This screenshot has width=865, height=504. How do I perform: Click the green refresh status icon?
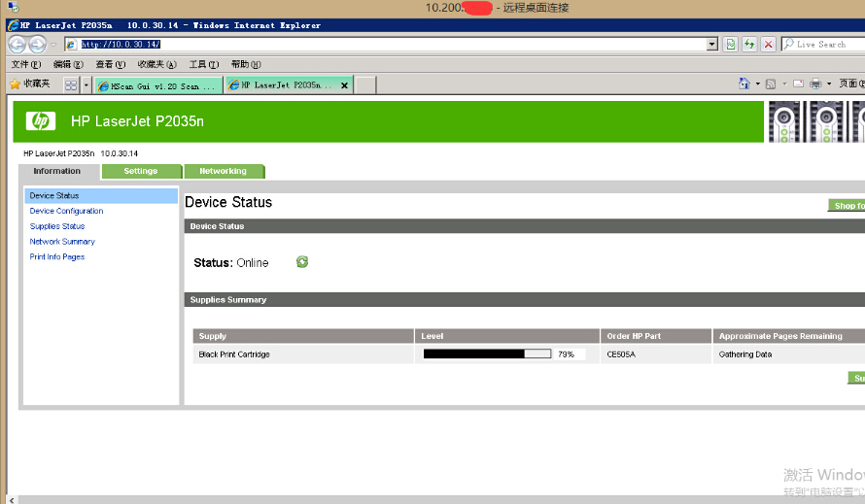coord(302,262)
